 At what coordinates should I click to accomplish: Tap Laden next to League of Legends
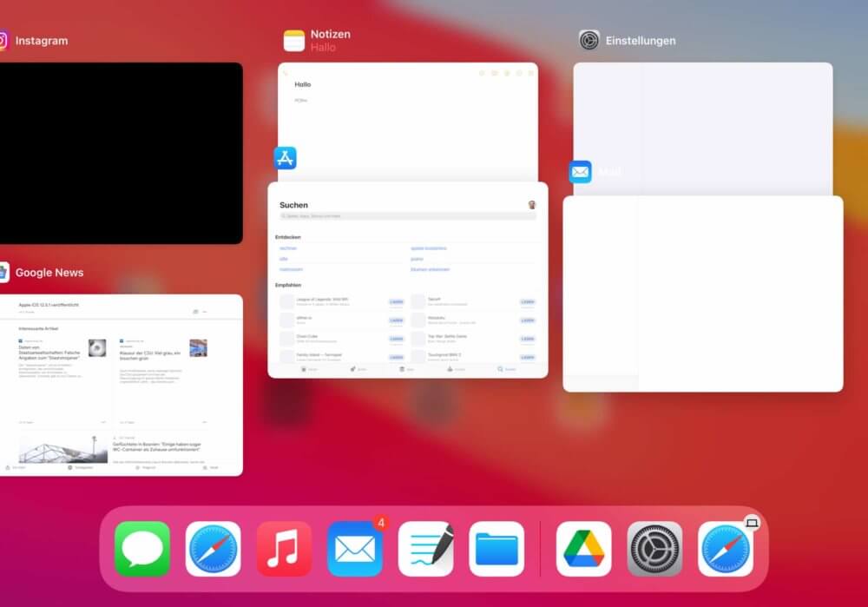pos(397,302)
